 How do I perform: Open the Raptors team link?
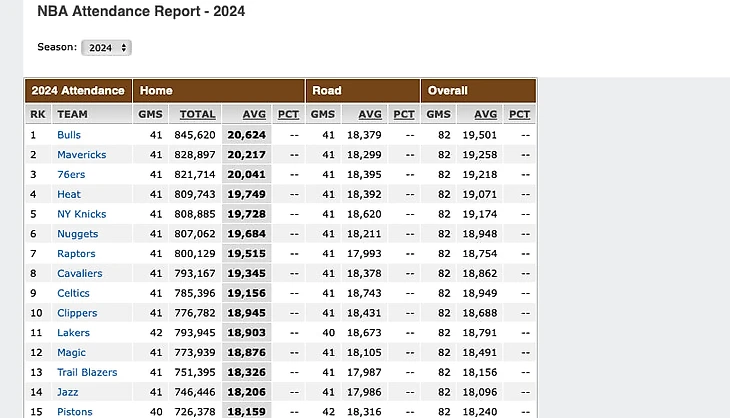pos(77,254)
